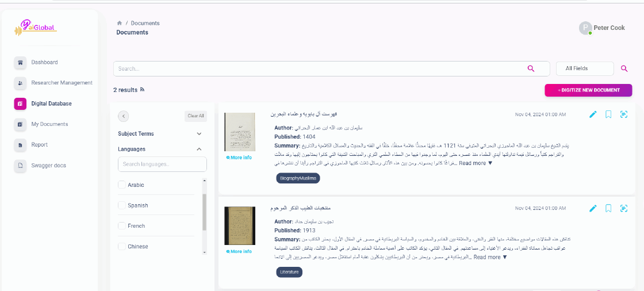The height and width of the screenshot is (291, 644).
Task: Click the search icon beside All Fields
Action: tap(624, 68)
